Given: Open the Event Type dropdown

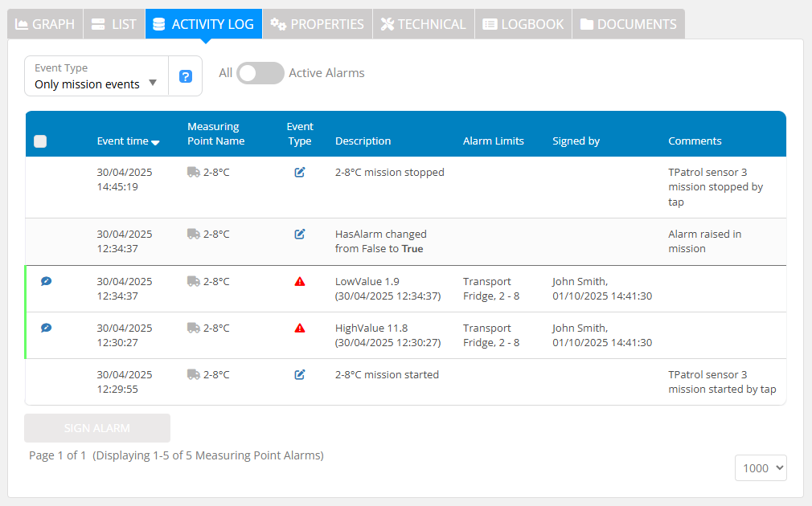Looking at the screenshot, I should tap(96, 76).
